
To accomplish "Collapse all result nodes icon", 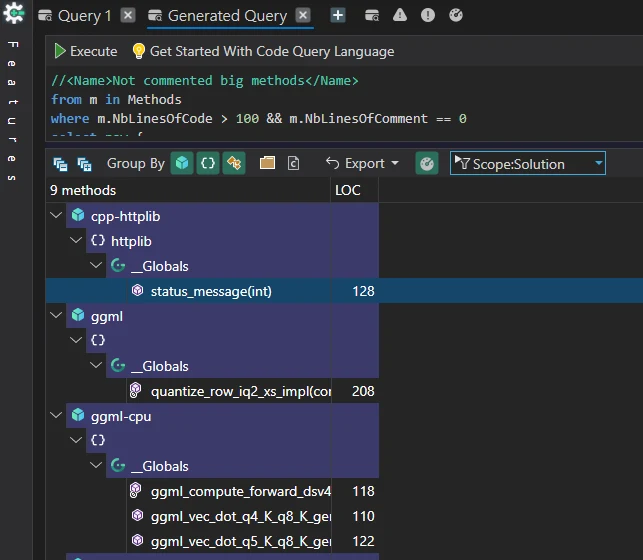I will (61, 164).
